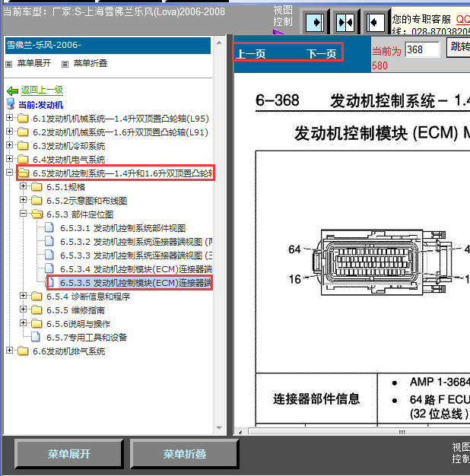Click the tree panel scroll-down arrow
This screenshot has width=470, height=476.
(219, 428)
